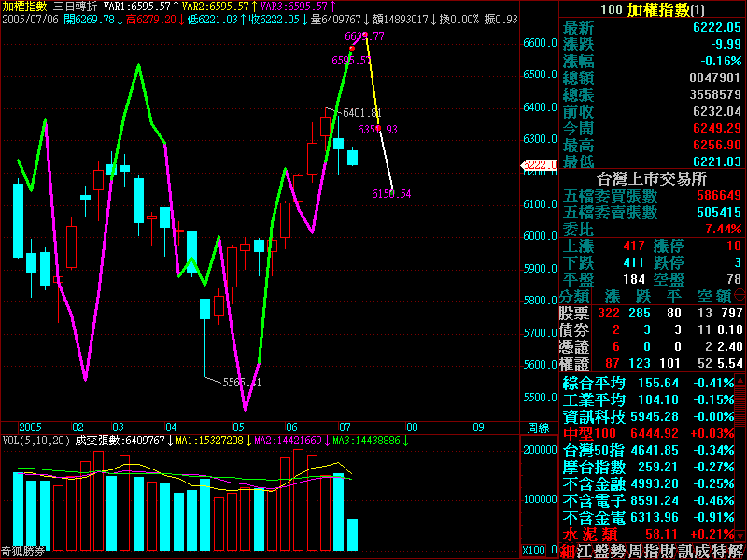747x560 pixels.
Task: Click the 漲停 count 18
Action: pos(734,245)
